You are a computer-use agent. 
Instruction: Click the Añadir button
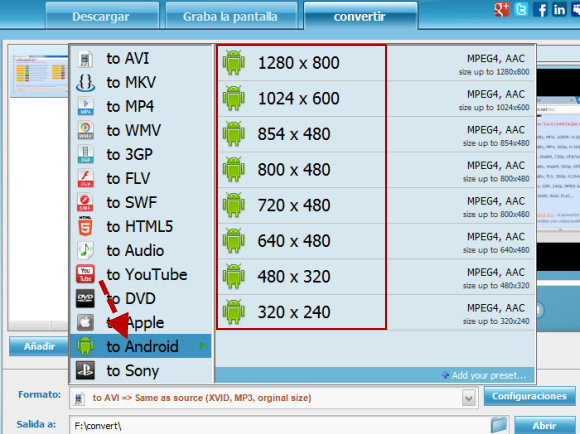click(39, 346)
